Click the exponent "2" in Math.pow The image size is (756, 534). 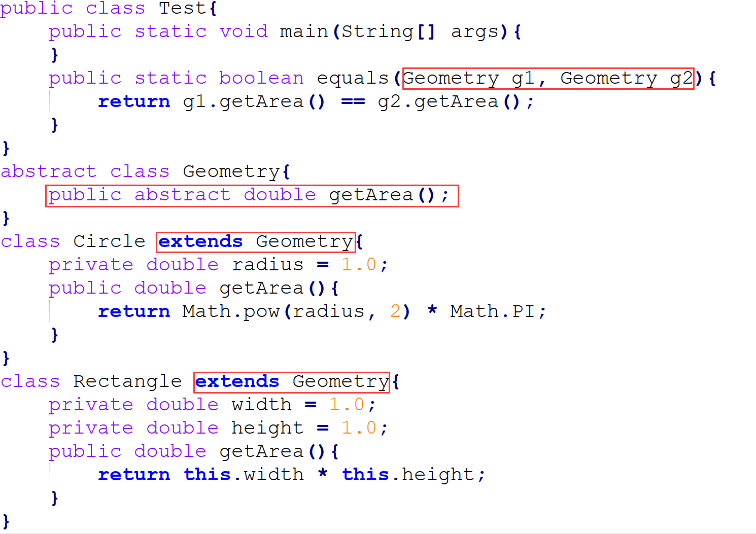coord(395,311)
